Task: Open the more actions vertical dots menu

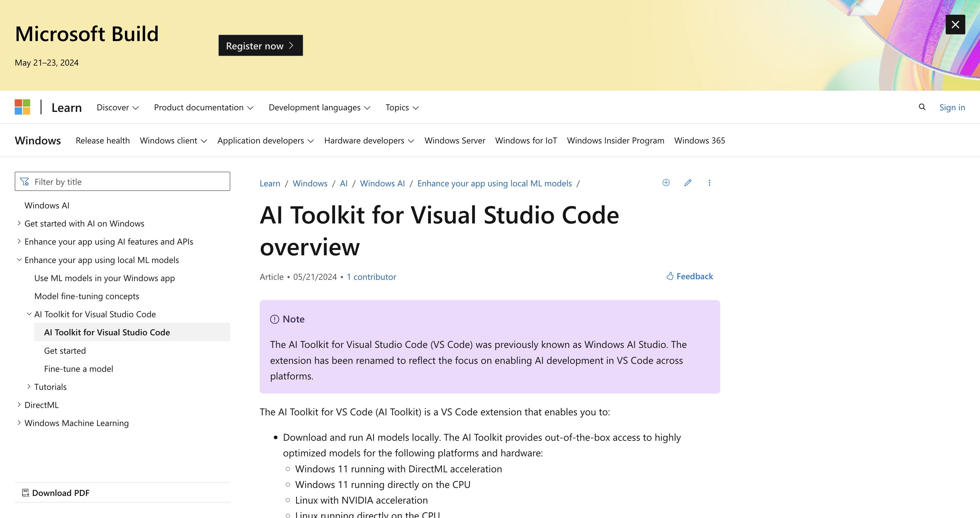Action: pyautogui.click(x=709, y=183)
